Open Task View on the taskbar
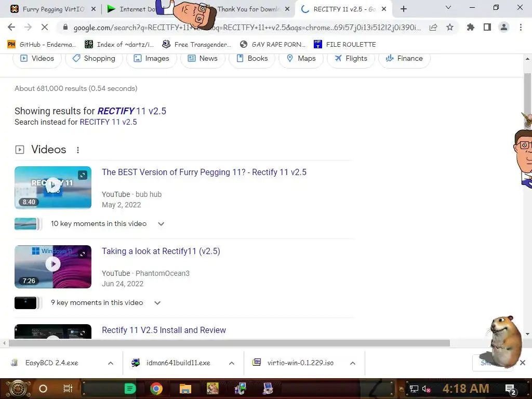 point(68,389)
